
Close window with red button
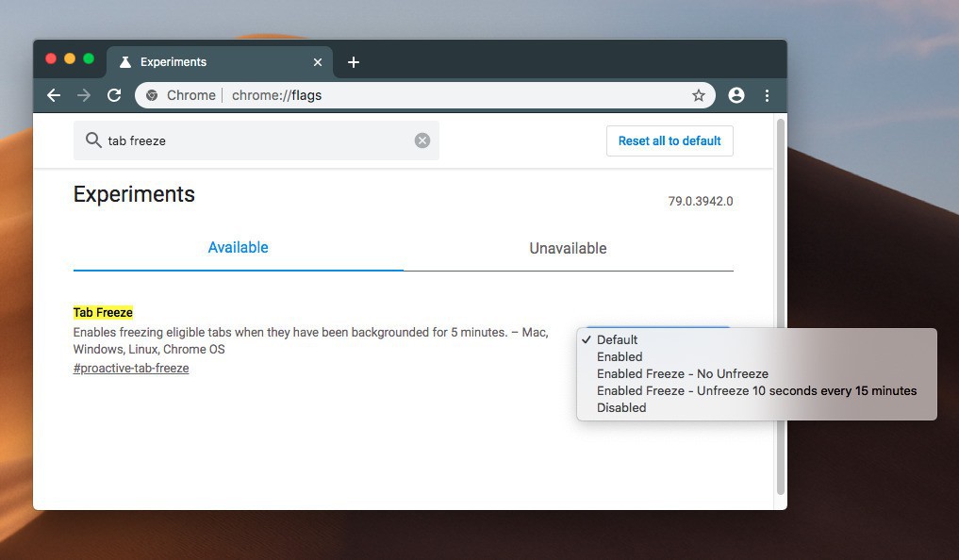(51, 58)
